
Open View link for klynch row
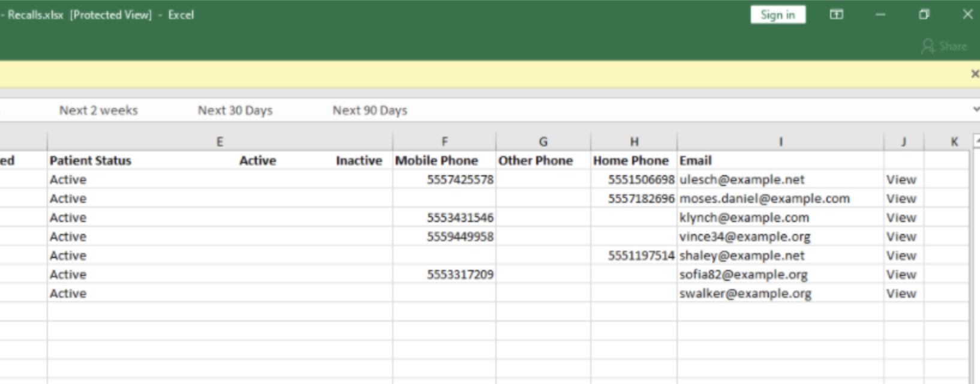coord(901,217)
